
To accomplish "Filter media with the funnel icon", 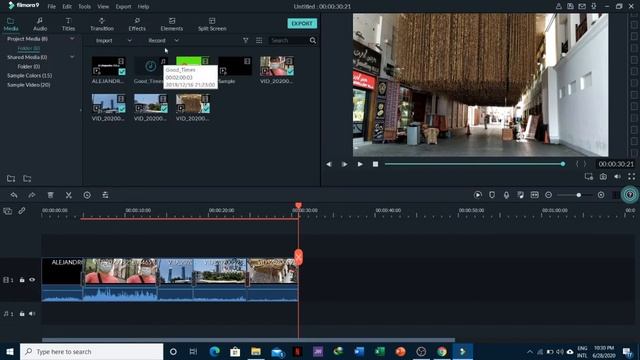I will [246, 40].
